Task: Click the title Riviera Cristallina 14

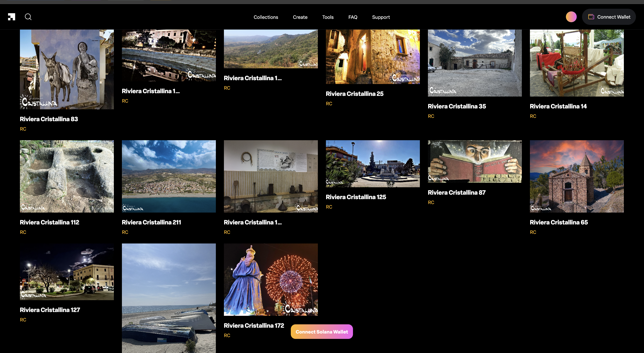Action: [x=558, y=106]
